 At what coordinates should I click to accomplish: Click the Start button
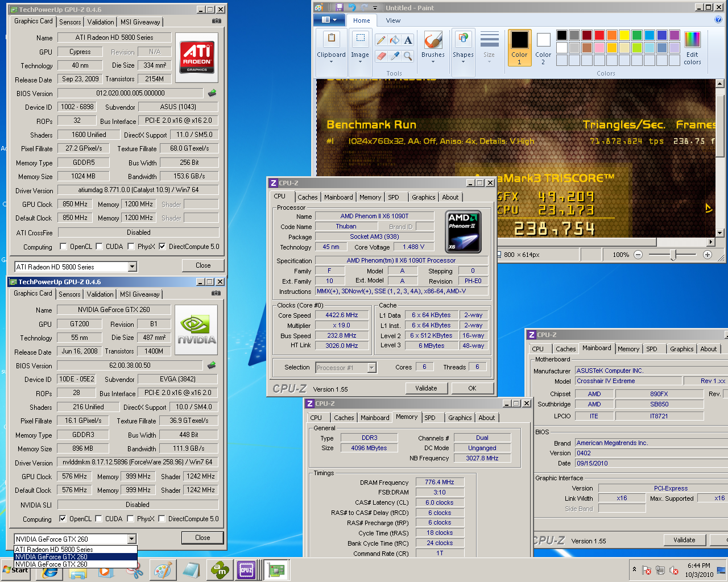(x=16, y=570)
